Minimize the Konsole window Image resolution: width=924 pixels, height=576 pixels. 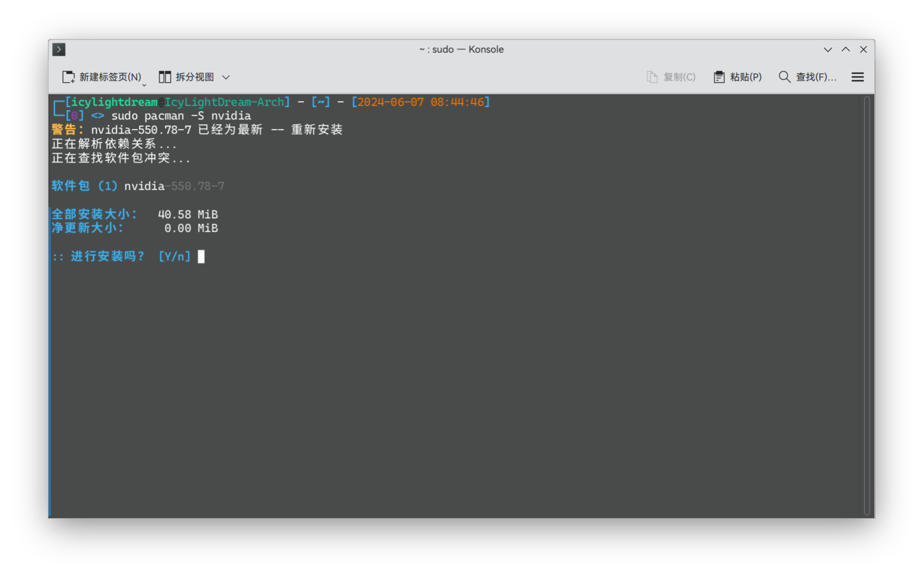[x=828, y=50]
